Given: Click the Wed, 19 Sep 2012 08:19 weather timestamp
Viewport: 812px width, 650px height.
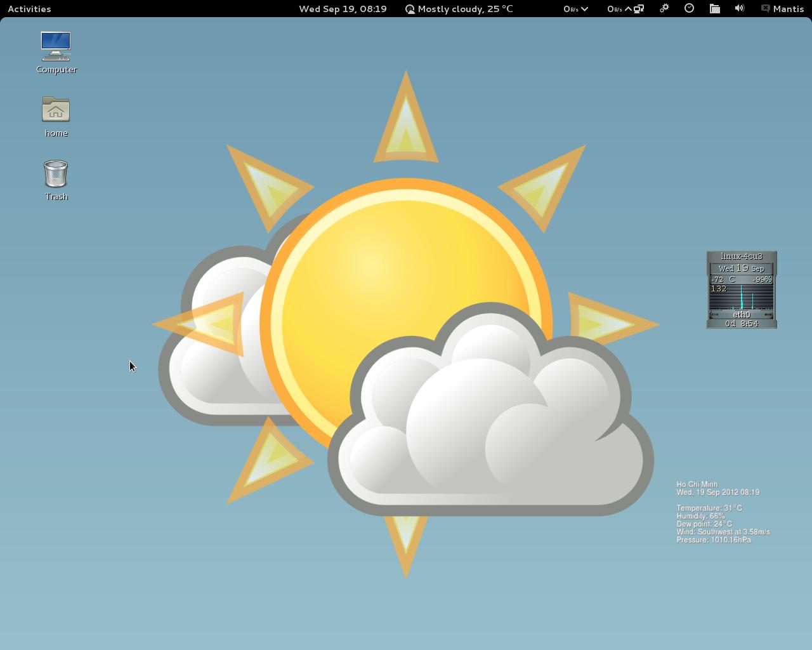Looking at the screenshot, I should point(718,493).
